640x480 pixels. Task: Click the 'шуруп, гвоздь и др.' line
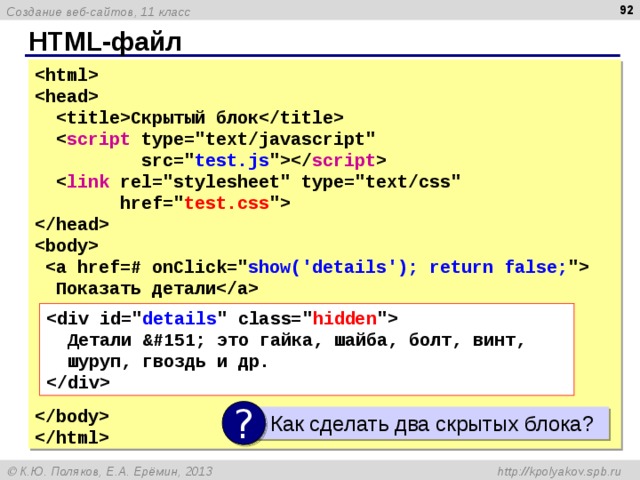(x=168, y=362)
